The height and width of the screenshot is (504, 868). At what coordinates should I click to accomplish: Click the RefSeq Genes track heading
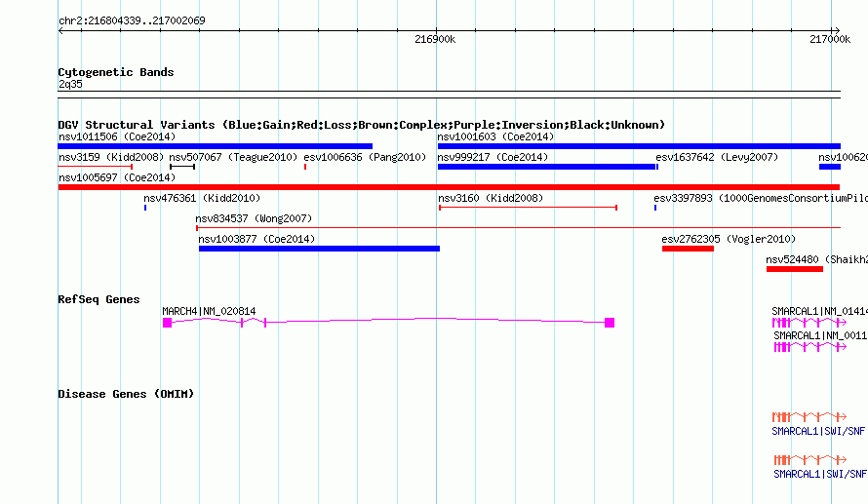pyautogui.click(x=99, y=299)
